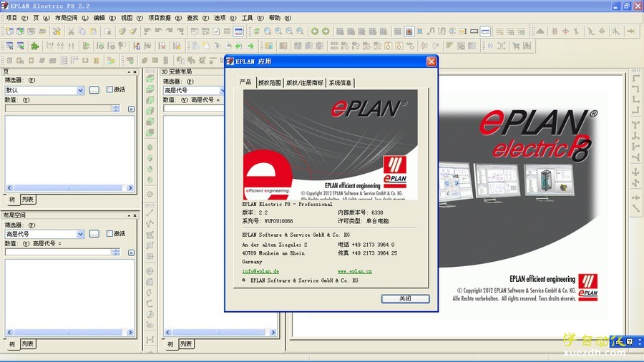644x362 pixels.
Task: Click the highlighted black box icon in toolbar
Action: click(485, 31)
